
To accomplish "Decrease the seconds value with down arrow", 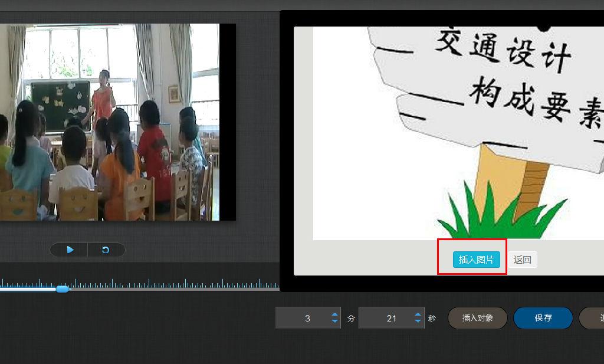I will (418, 321).
